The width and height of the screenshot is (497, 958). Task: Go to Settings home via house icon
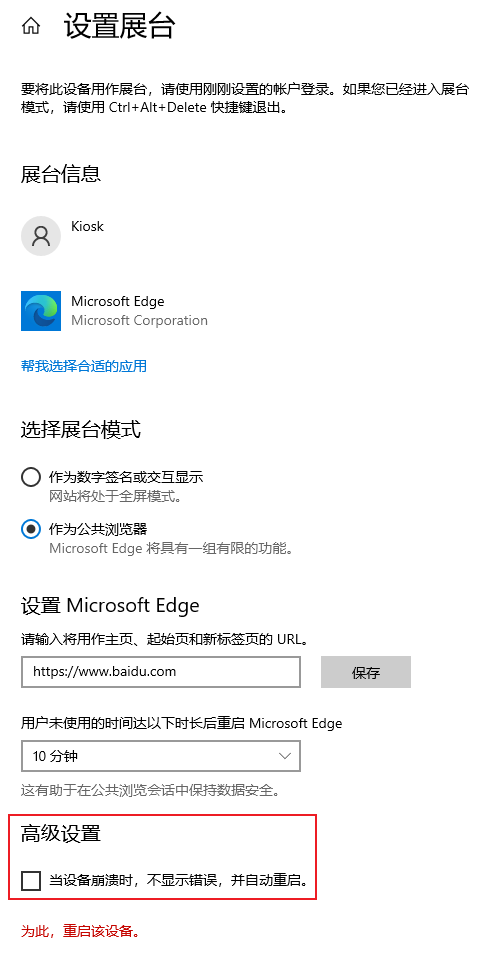31,26
